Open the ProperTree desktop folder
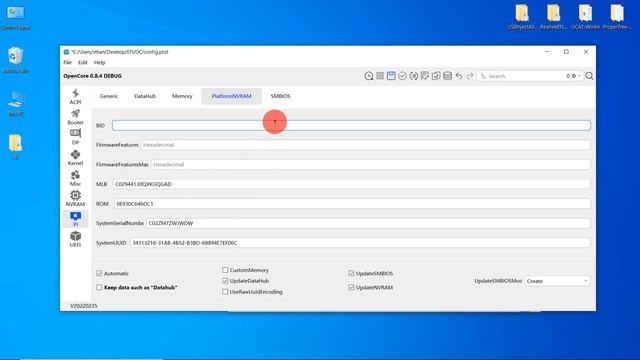Viewport: 640px width, 360px height. [x=617, y=17]
